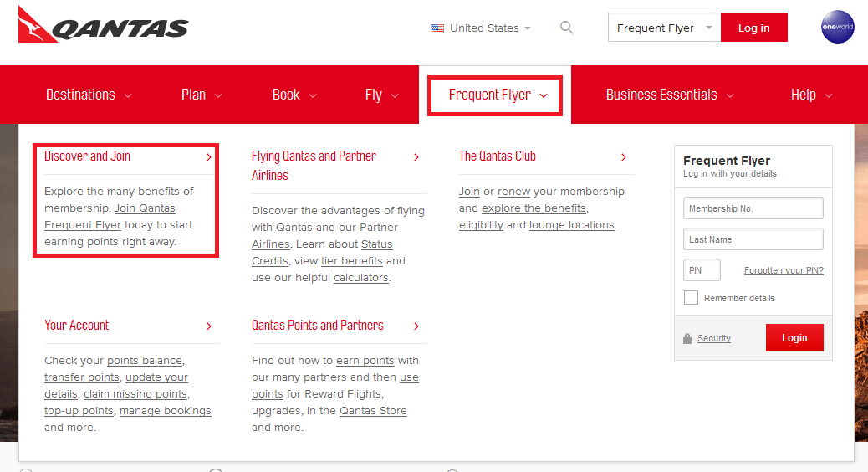Focus the Last Name field
The image size is (868, 472).
pos(753,239)
